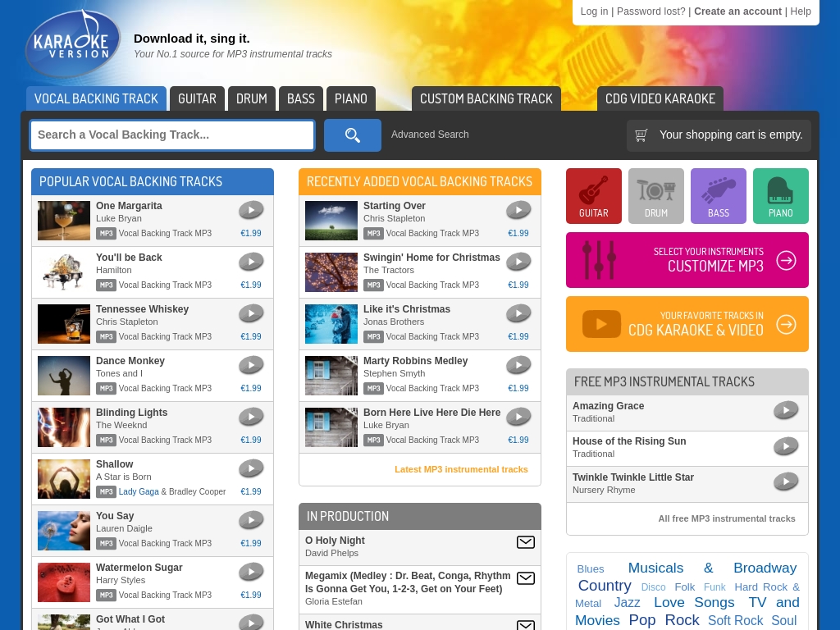The width and height of the screenshot is (840, 630).
Task: Switch to the Bass tab
Action: 301,98
